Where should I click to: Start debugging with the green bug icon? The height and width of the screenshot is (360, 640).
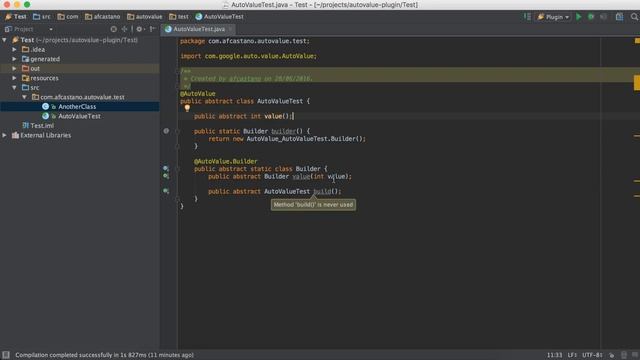point(591,17)
